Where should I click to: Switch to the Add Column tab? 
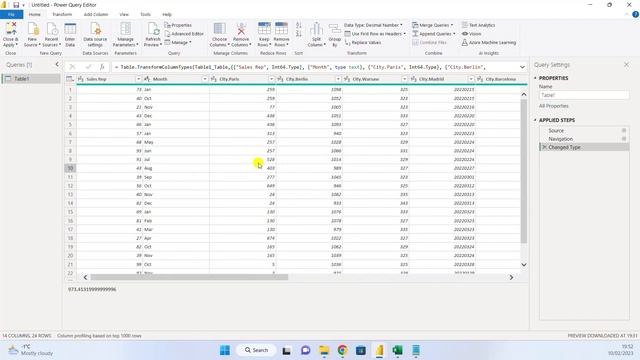[96, 14]
